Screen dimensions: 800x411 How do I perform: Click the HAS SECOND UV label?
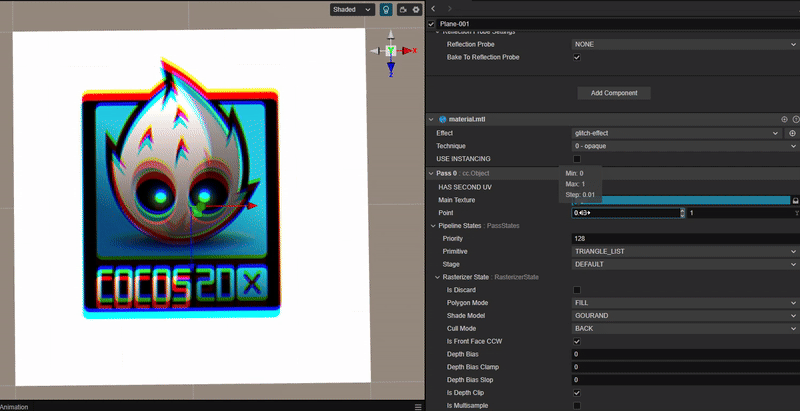pyautogui.click(x=465, y=187)
